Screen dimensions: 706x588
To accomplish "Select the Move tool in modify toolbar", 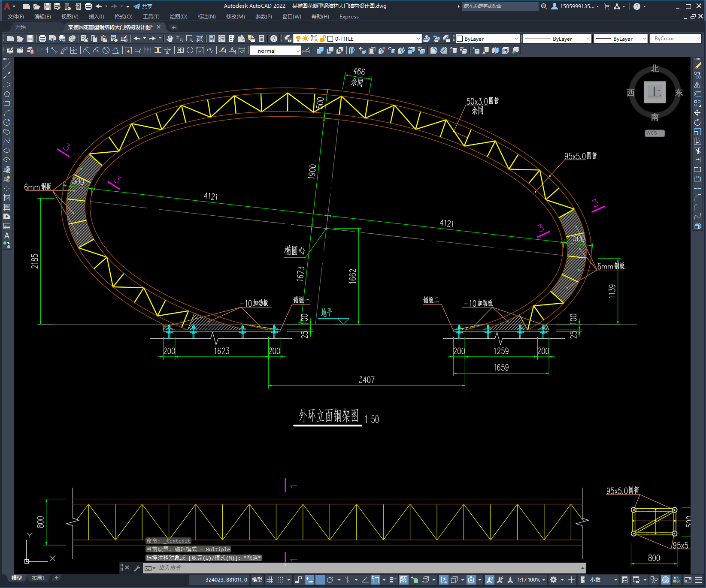I will 697,113.
